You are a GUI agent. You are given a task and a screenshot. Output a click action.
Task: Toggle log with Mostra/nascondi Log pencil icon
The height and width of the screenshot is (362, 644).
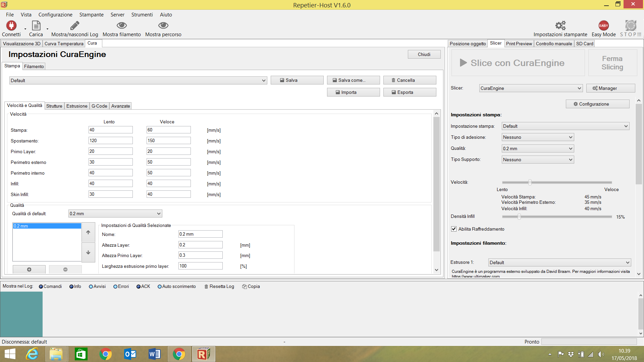point(74,25)
